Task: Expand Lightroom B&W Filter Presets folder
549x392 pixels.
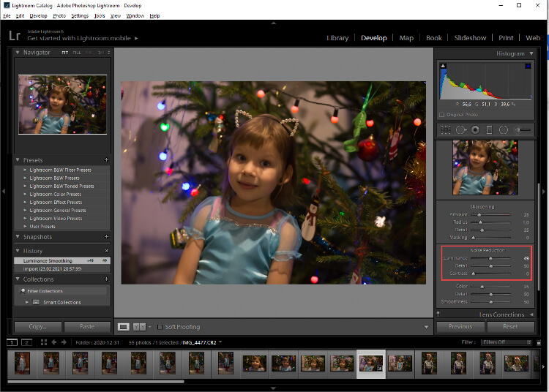Action: (x=25, y=170)
